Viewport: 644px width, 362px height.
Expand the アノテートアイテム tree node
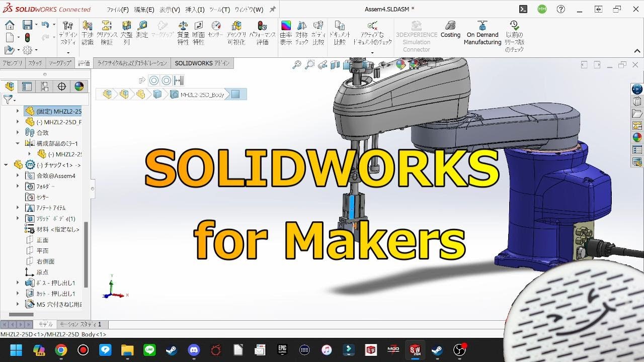tap(18, 208)
